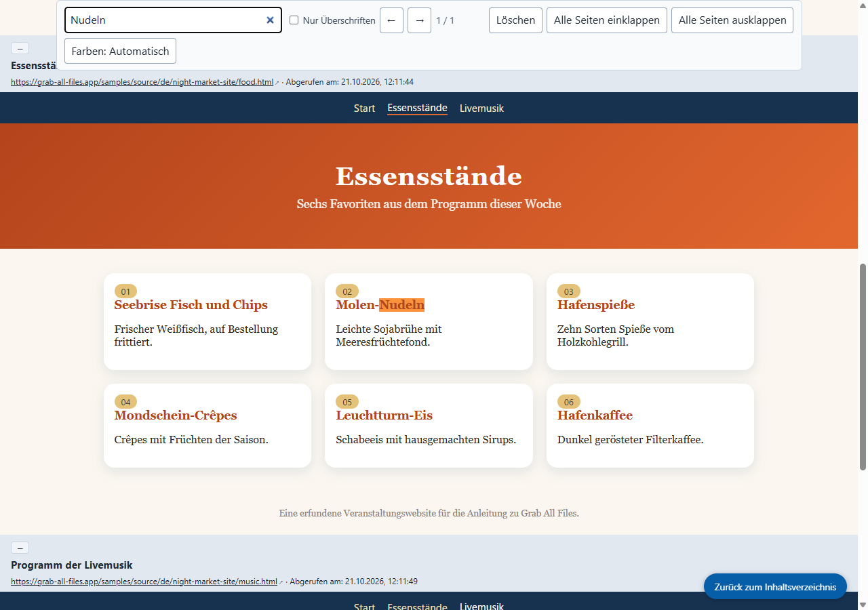Click the Leuchtturm-Eis heading
Viewport: 868px width, 610px height.
tap(384, 415)
